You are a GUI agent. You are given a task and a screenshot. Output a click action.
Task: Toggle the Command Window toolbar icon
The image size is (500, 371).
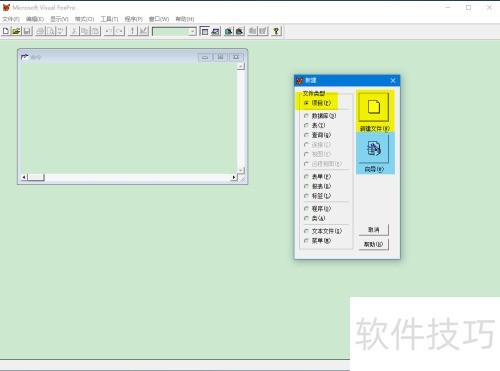204,31
